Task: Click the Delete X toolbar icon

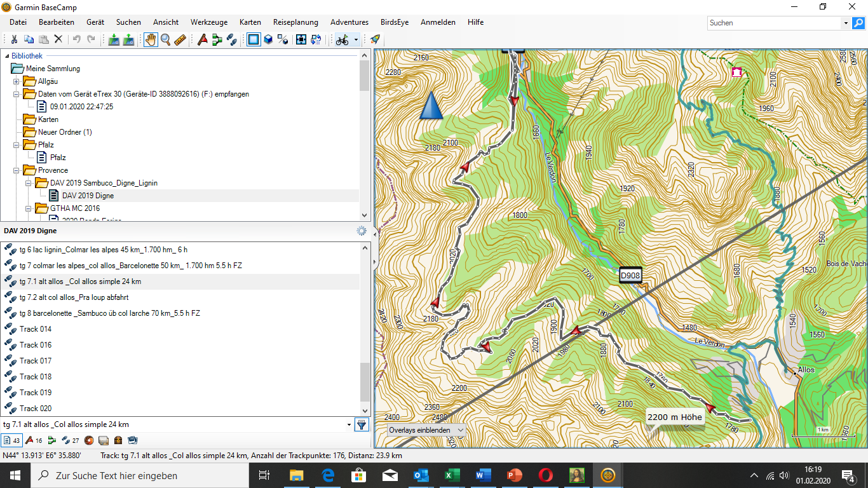Action: [x=58, y=39]
